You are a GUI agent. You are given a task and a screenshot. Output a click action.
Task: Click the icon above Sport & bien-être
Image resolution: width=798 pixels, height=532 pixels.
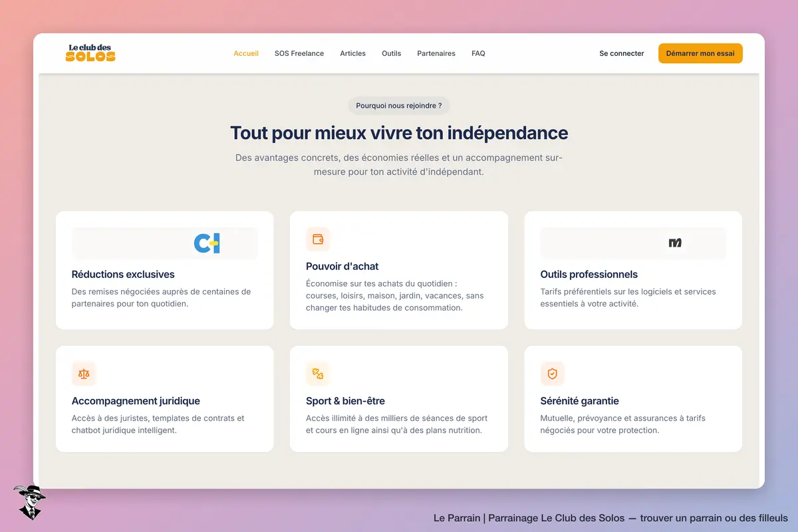coord(318,374)
